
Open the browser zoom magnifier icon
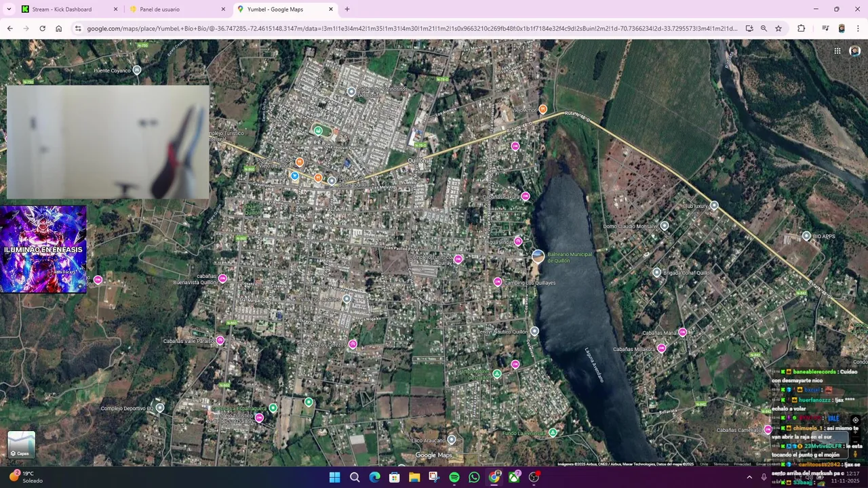[764, 28]
